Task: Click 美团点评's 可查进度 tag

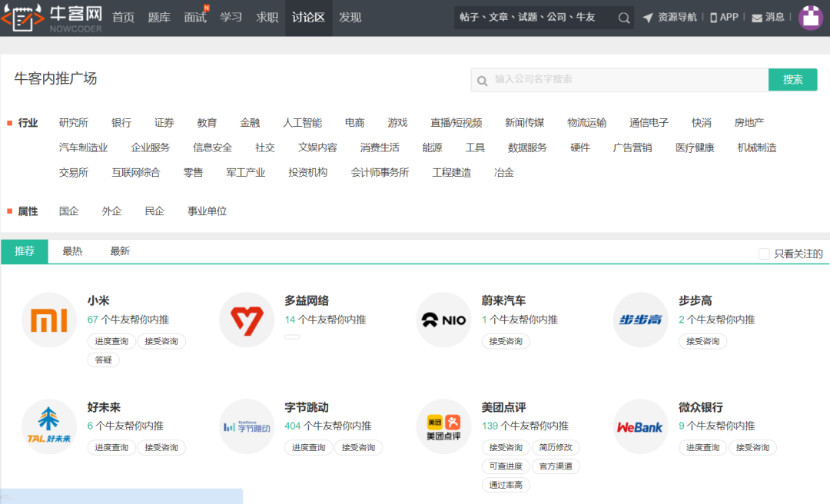Action: click(506, 466)
